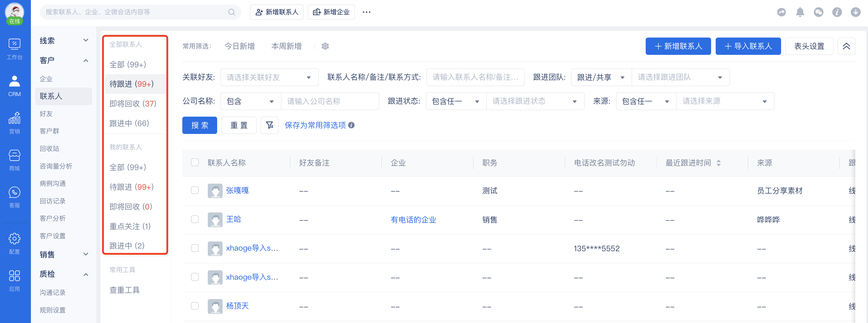Click the blue 导入联系人 button

click(x=748, y=46)
